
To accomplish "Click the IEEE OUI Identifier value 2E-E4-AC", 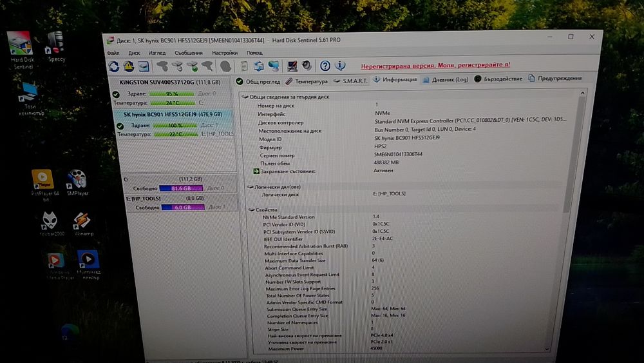I will tap(383, 239).
